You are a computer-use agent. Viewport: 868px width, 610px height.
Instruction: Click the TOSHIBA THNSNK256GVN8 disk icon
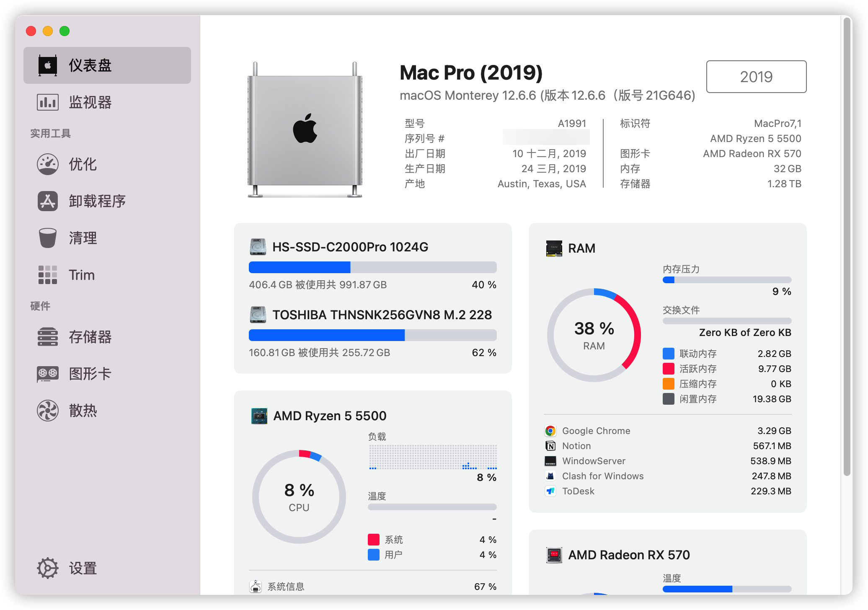[x=258, y=315]
